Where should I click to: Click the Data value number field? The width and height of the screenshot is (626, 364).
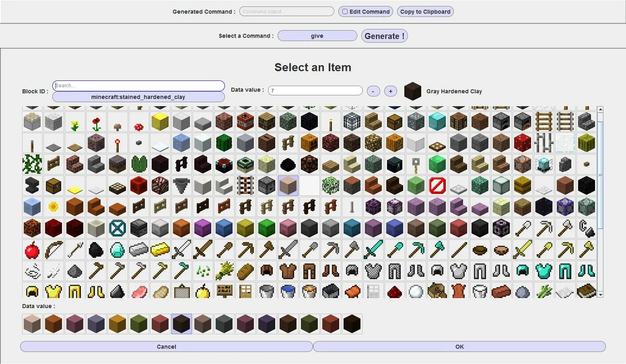(315, 90)
